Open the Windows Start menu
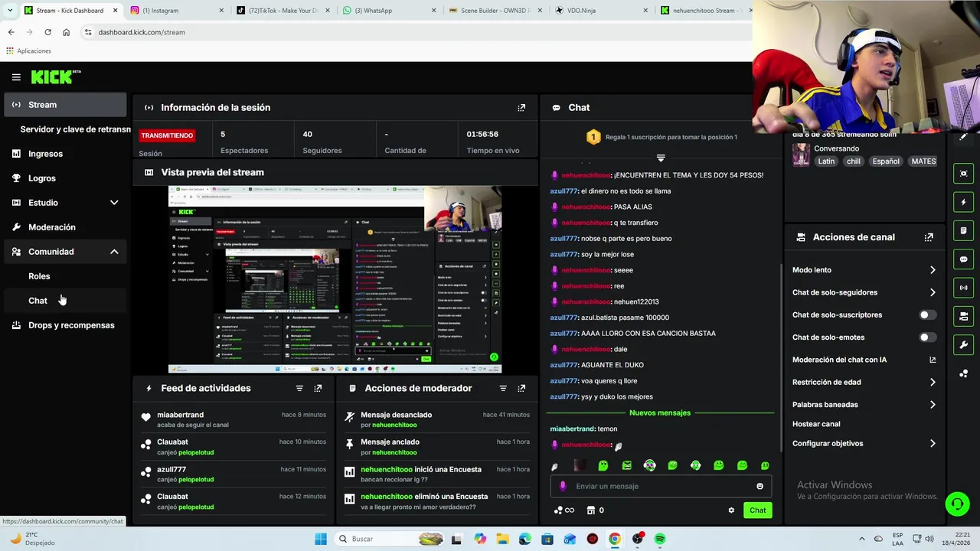The image size is (980, 551). pyautogui.click(x=321, y=539)
